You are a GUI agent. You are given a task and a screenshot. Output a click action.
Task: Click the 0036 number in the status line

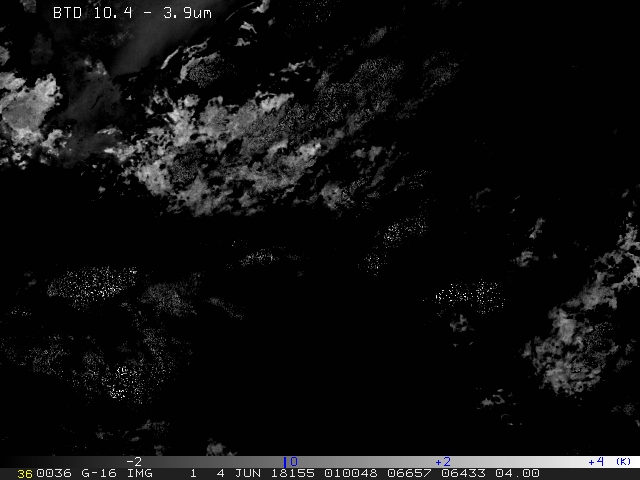[53, 473]
